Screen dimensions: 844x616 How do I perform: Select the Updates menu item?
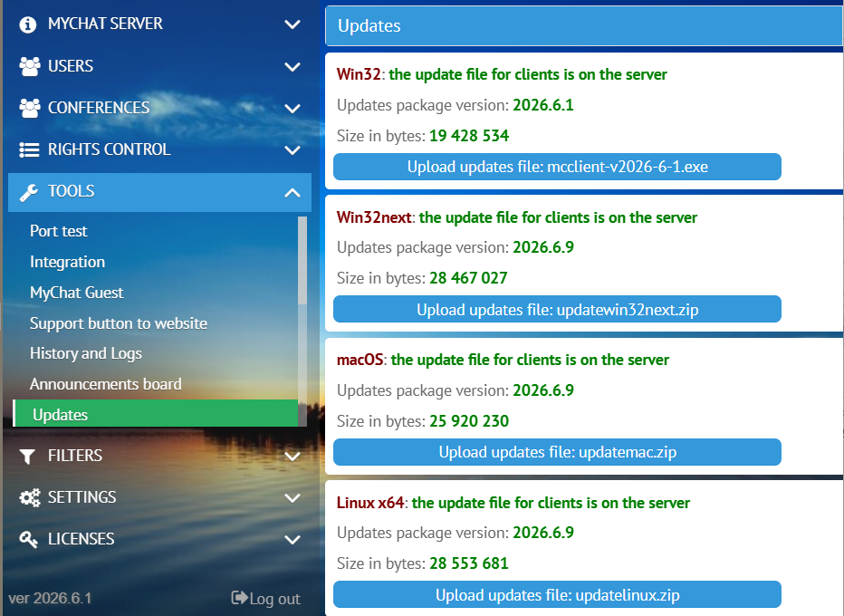point(156,414)
